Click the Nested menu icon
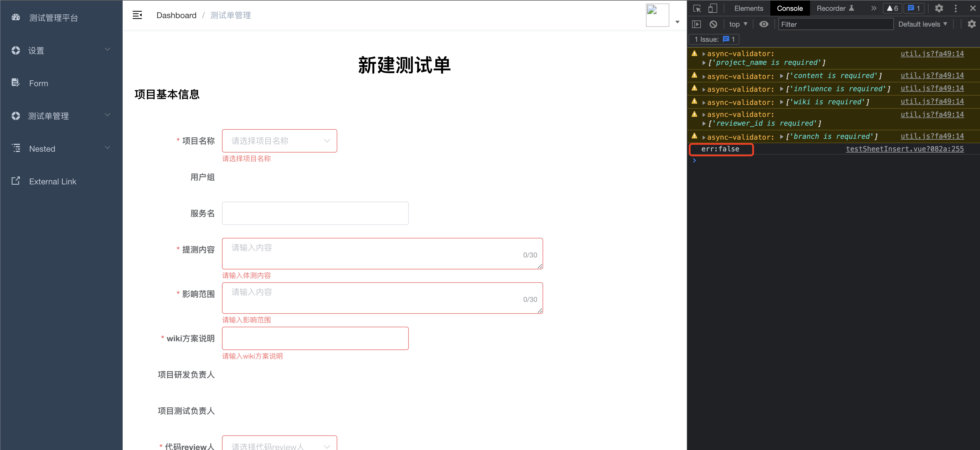This screenshot has width=980, height=450. click(16, 149)
